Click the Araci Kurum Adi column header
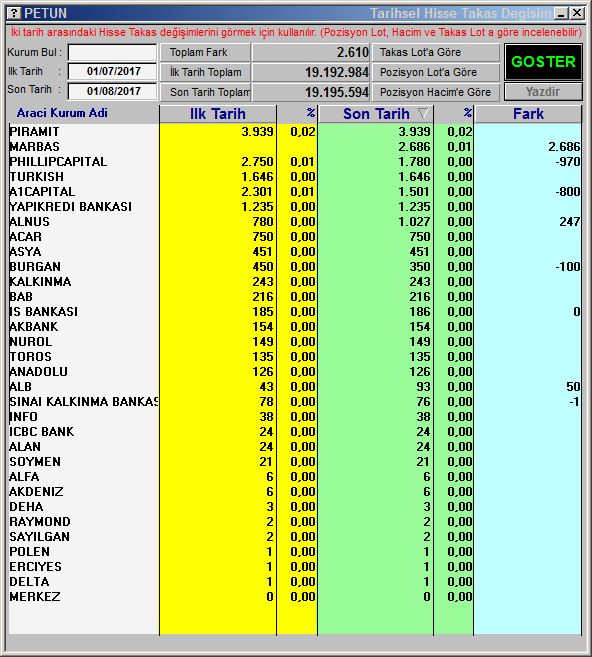This screenshot has height=657, width=592. tap(62, 113)
